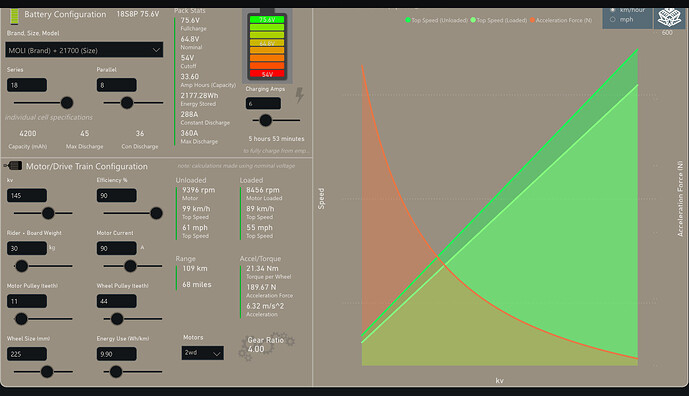Click the battery configuration icon
This screenshot has width=689, height=396.
14,16
